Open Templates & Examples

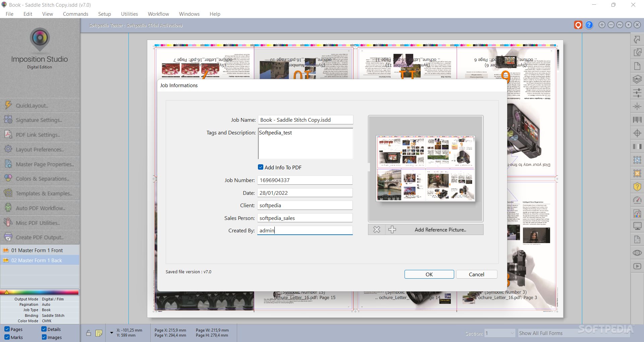pos(40,193)
